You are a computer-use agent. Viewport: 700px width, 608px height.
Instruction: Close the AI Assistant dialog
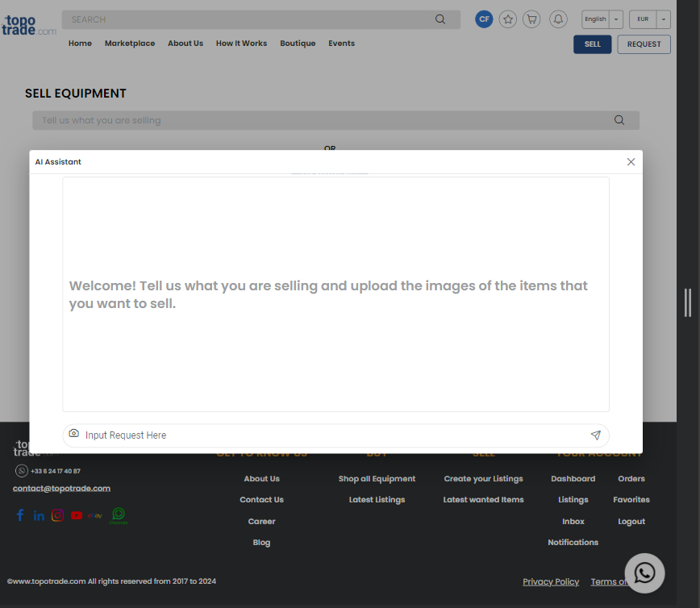pyautogui.click(x=631, y=162)
